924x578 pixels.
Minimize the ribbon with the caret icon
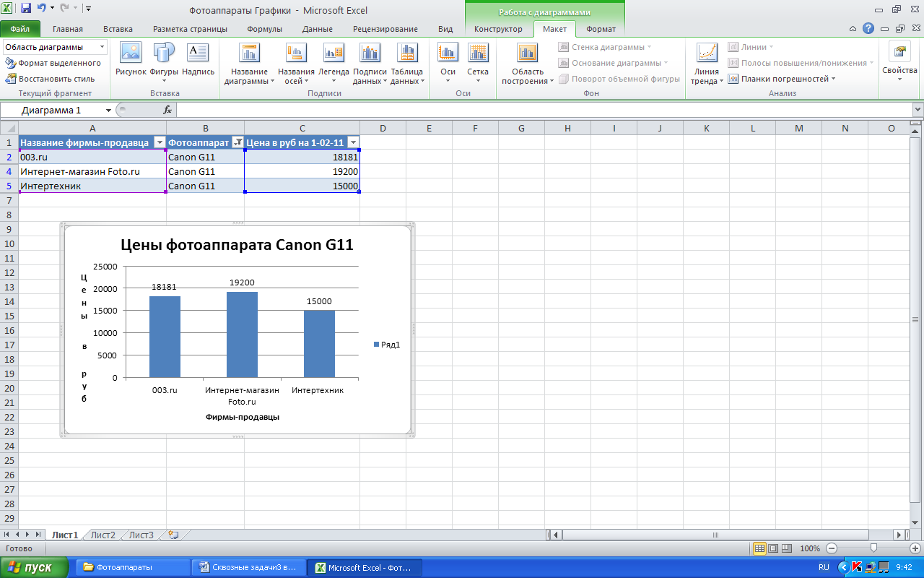[x=853, y=29]
